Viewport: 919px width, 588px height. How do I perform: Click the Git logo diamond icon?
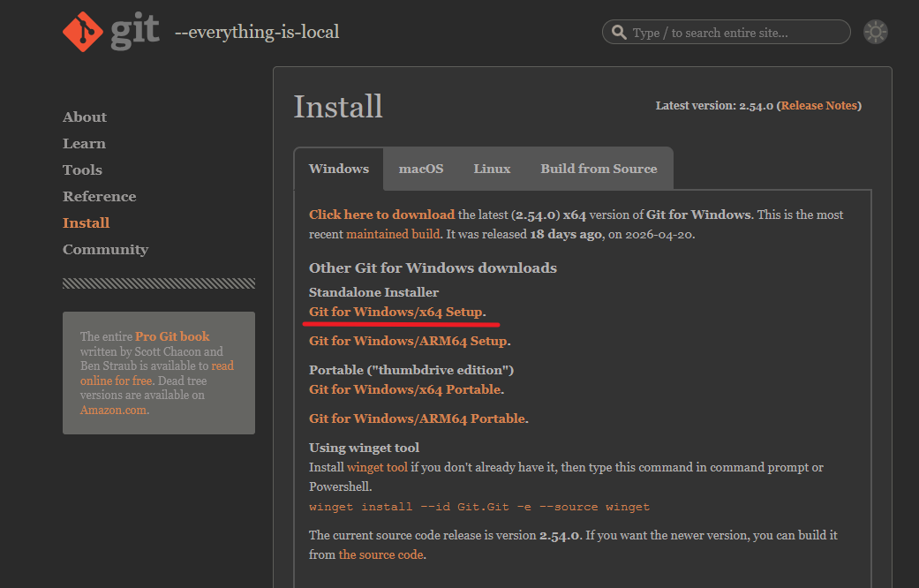click(x=83, y=32)
